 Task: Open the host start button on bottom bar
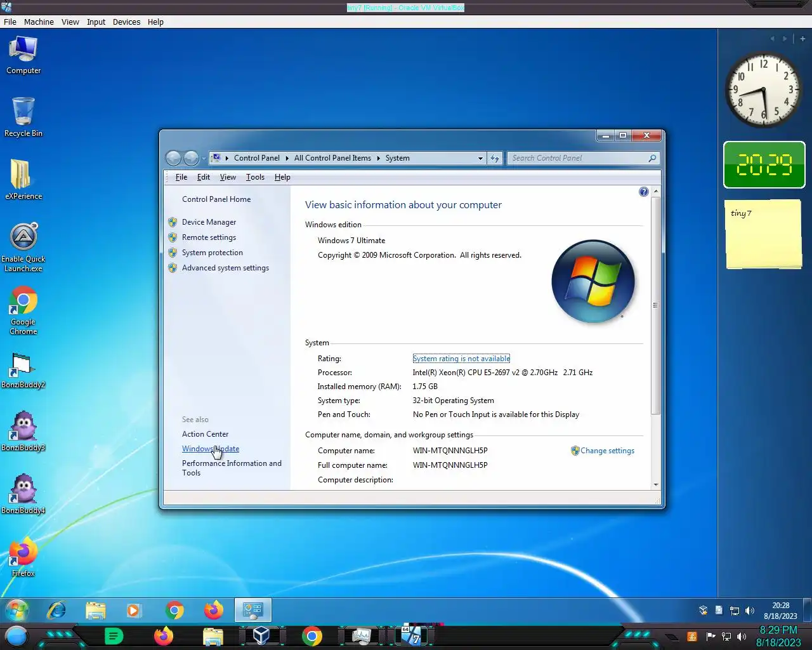(16, 636)
